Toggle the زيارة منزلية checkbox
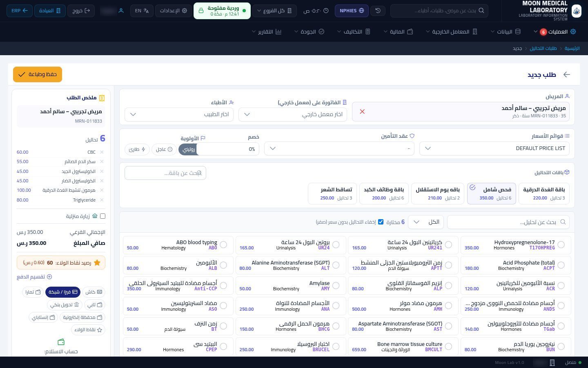This screenshot has height=368, width=588. click(102, 216)
